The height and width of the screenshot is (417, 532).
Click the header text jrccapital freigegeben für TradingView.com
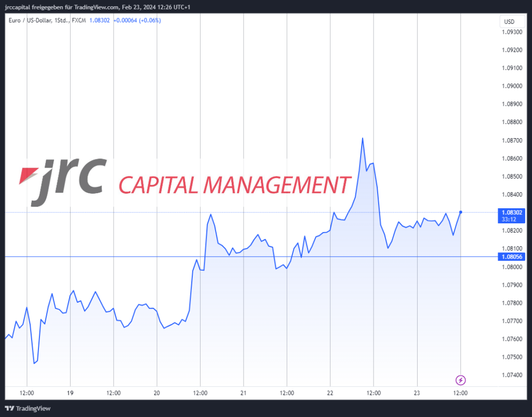tap(62, 7)
